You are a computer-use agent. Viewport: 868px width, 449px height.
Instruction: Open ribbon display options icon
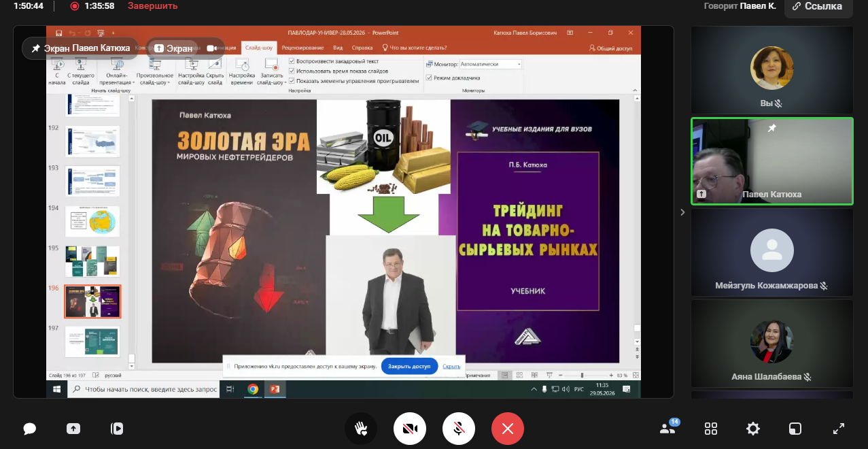point(570,33)
